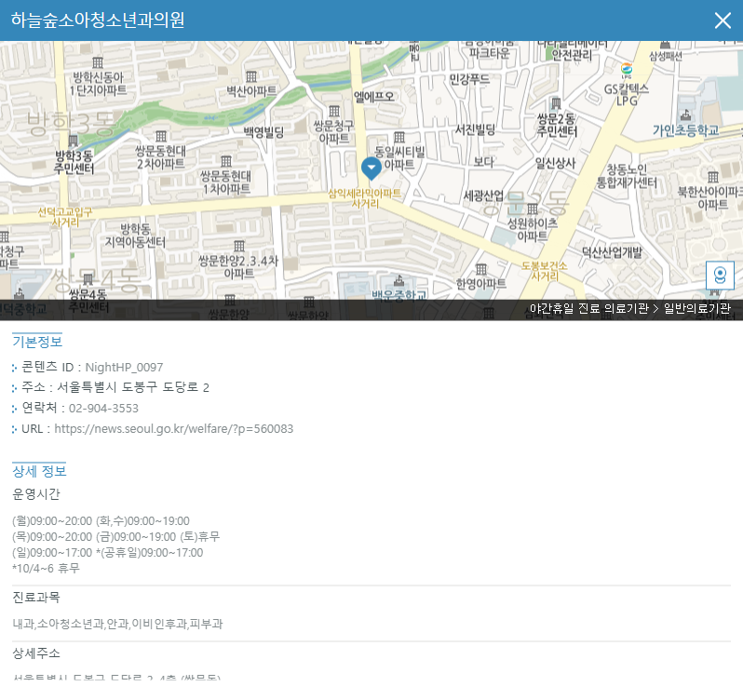Click the 벽산아파트 building icon
743x700 pixels.
pos(251,76)
